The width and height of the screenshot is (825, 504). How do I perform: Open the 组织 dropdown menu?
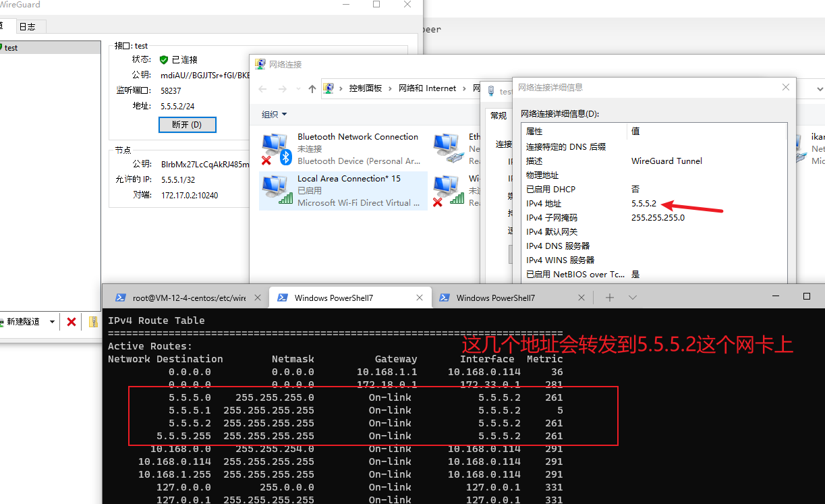[x=275, y=115]
